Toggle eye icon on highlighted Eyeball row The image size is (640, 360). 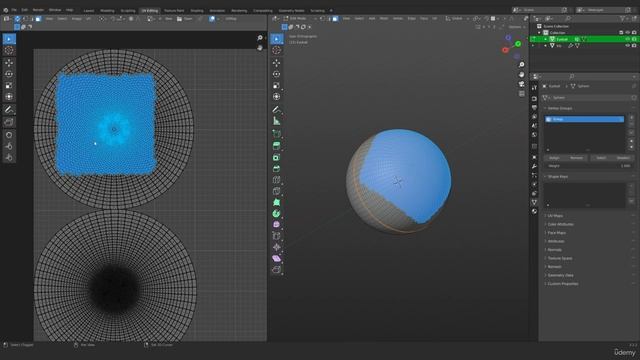pos(628,39)
